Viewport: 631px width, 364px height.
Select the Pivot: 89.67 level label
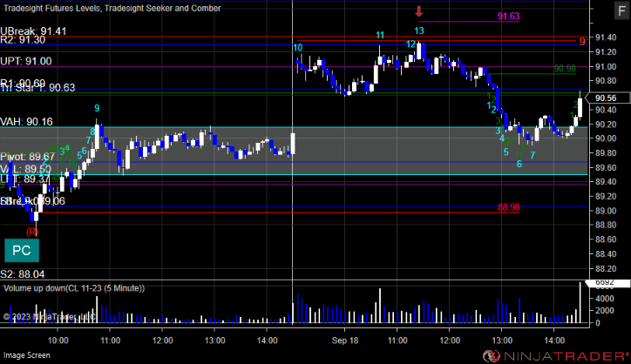27,157
